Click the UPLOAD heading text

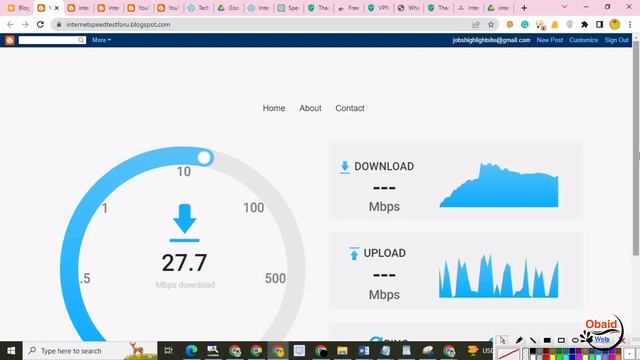point(384,253)
